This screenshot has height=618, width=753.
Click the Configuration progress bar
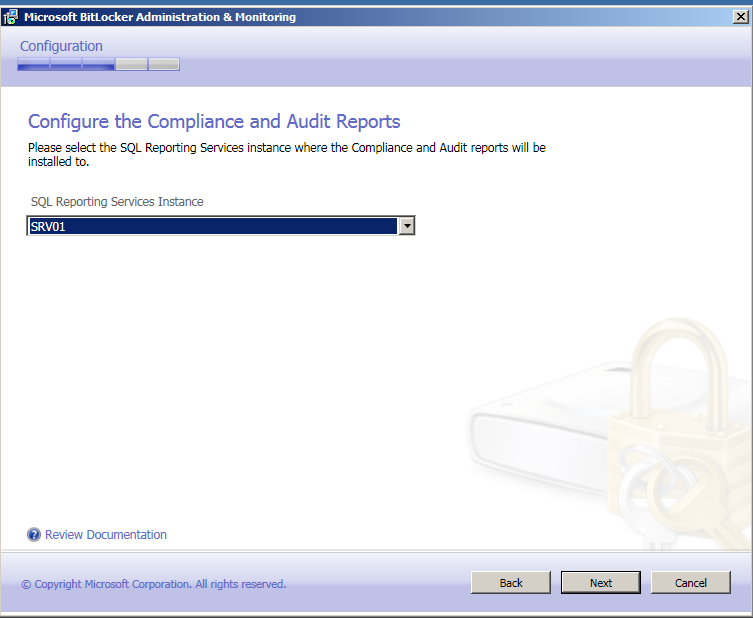point(98,64)
